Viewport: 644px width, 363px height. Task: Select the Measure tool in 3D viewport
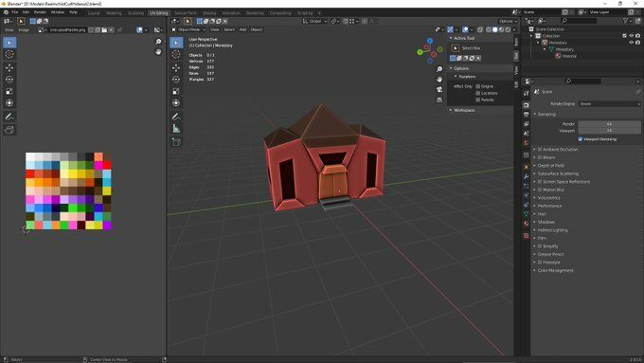click(x=176, y=129)
